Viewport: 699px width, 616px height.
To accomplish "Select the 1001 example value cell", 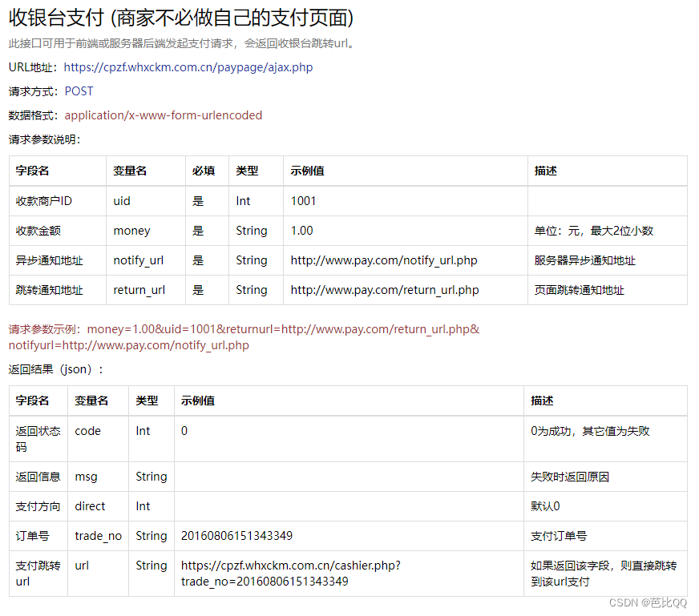I will point(406,201).
